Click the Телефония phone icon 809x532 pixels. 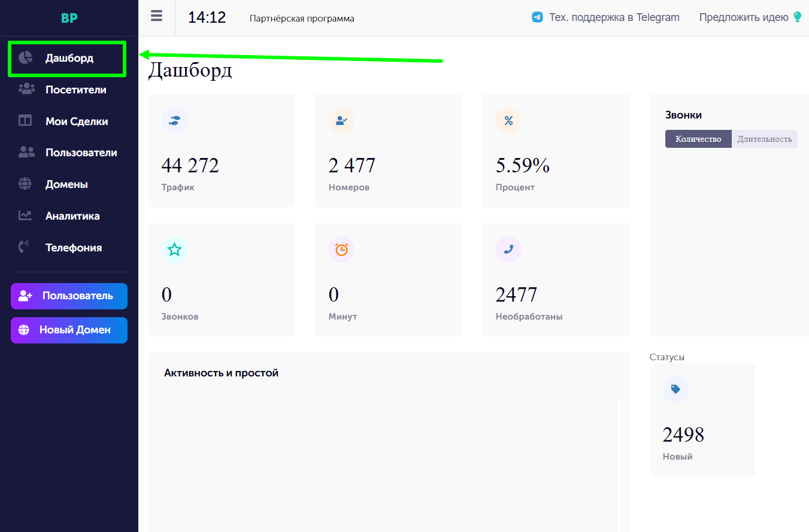click(24, 247)
